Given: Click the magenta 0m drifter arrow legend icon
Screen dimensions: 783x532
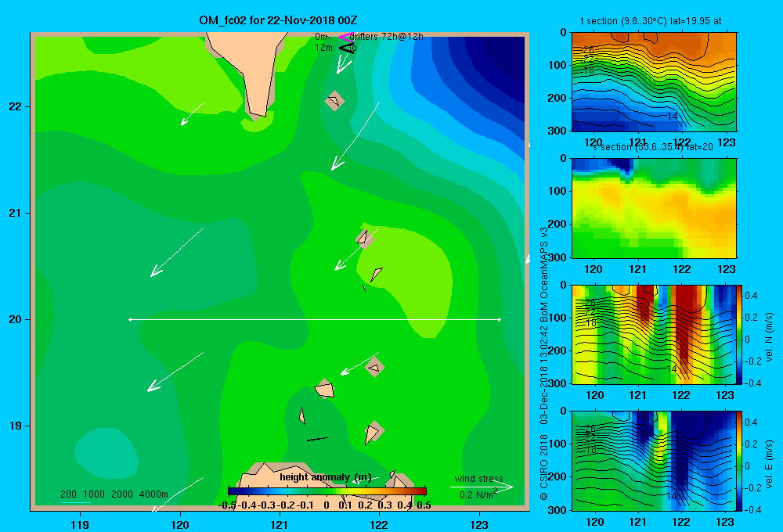Looking at the screenshot, I should [x=346, y=37].
